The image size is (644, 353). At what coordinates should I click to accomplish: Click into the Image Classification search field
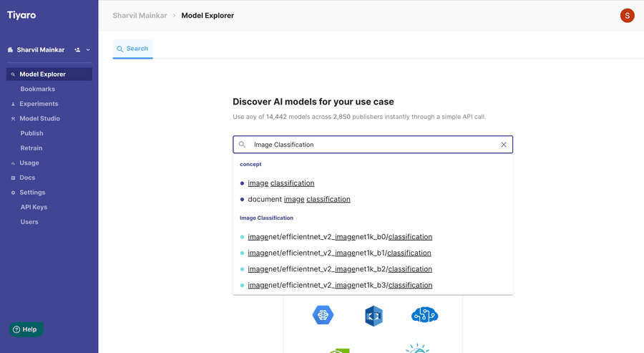pos(372,145)
